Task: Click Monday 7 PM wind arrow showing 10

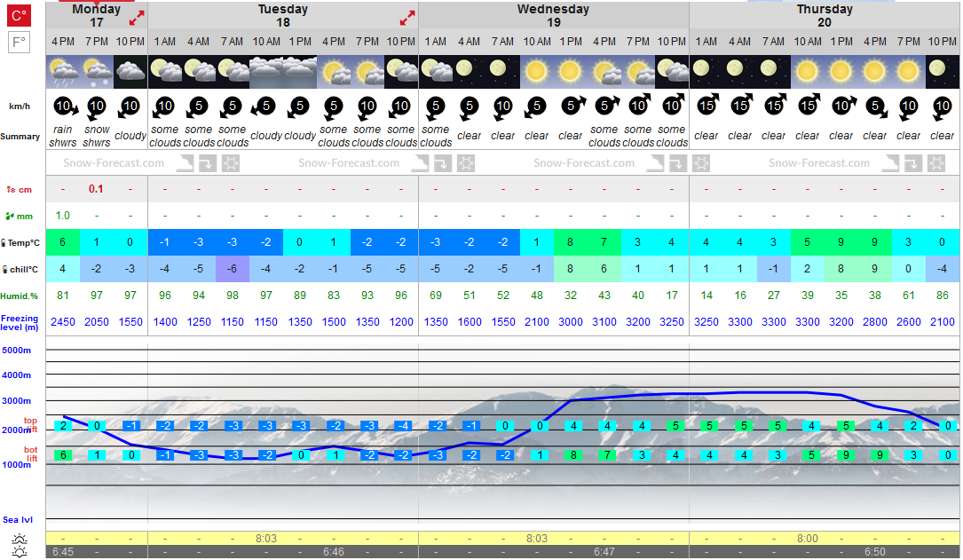Action: point(97,108)
